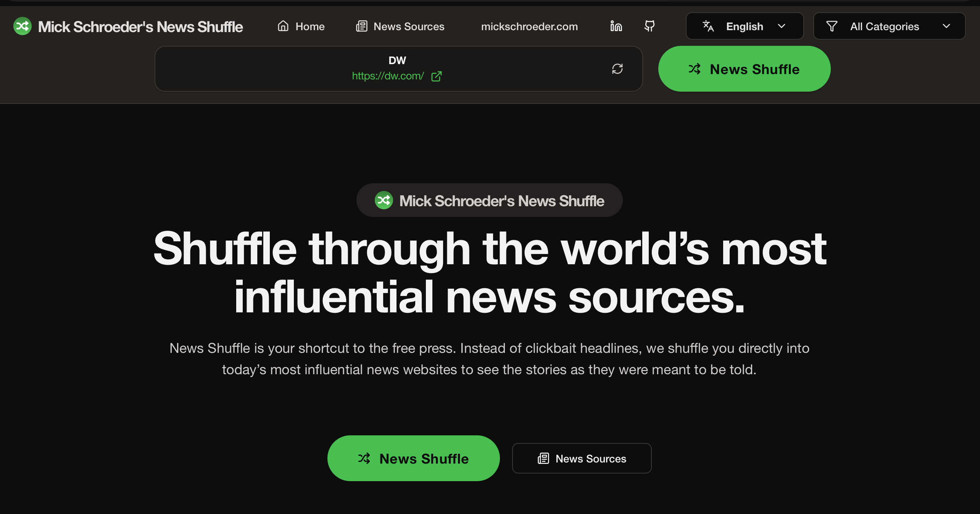The width and height of the screenshot is (980, 514).
Task: Open the English language dropdown
Action: pyautogui.click(x=744, y=26)
